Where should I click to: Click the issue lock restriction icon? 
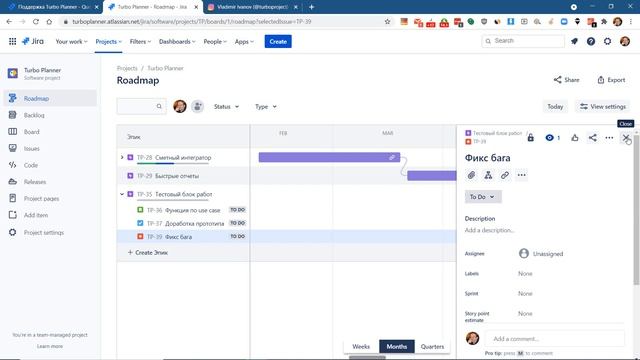tap(530, 138)
